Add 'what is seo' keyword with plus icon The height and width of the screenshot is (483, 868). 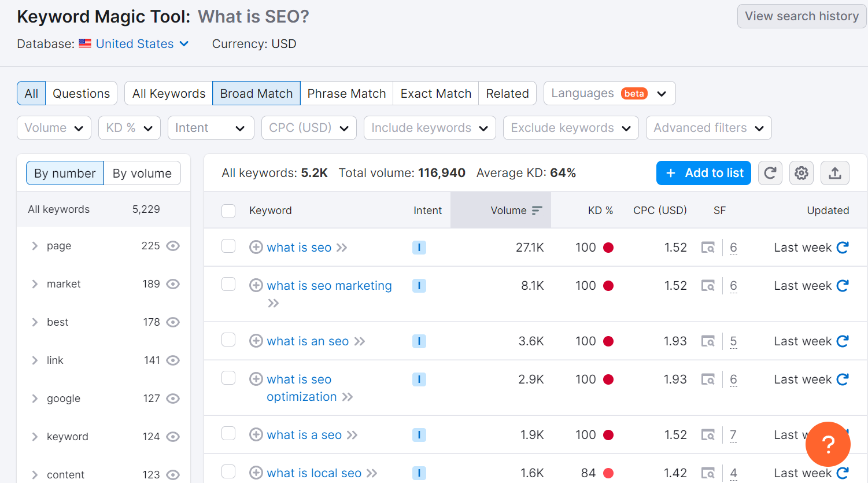coord(256,248)
